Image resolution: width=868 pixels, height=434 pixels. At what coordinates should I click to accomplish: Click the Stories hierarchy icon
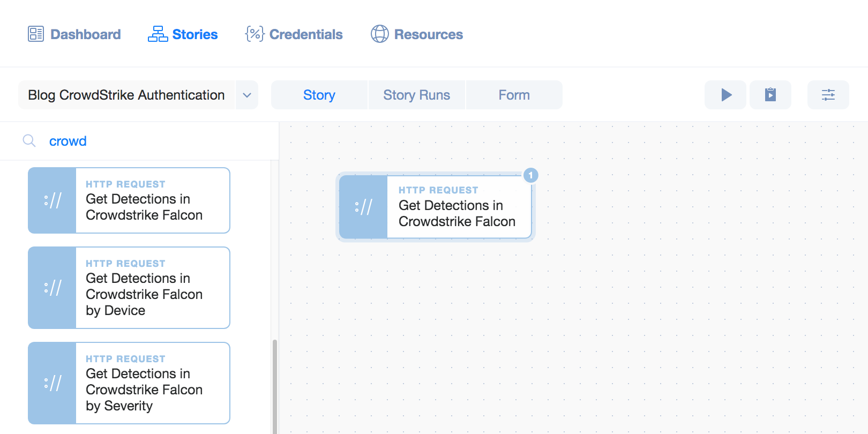click(158, 34)
